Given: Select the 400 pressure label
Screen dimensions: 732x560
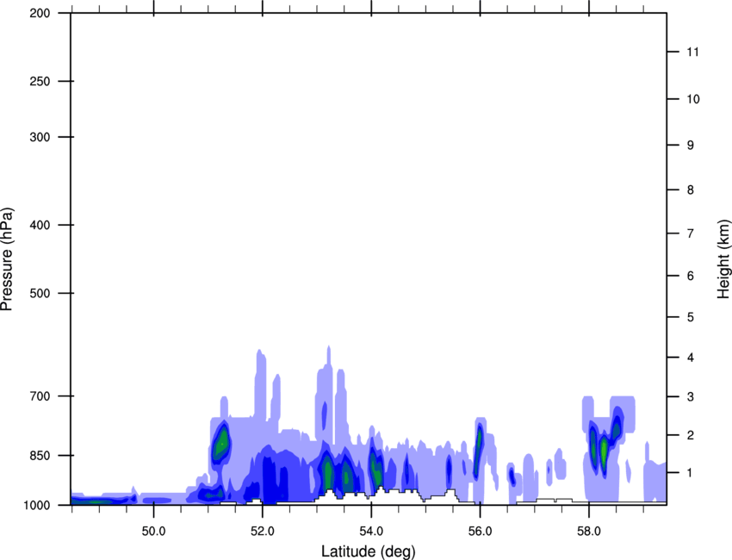Looking at the screenshot, I should coord(40,225).
